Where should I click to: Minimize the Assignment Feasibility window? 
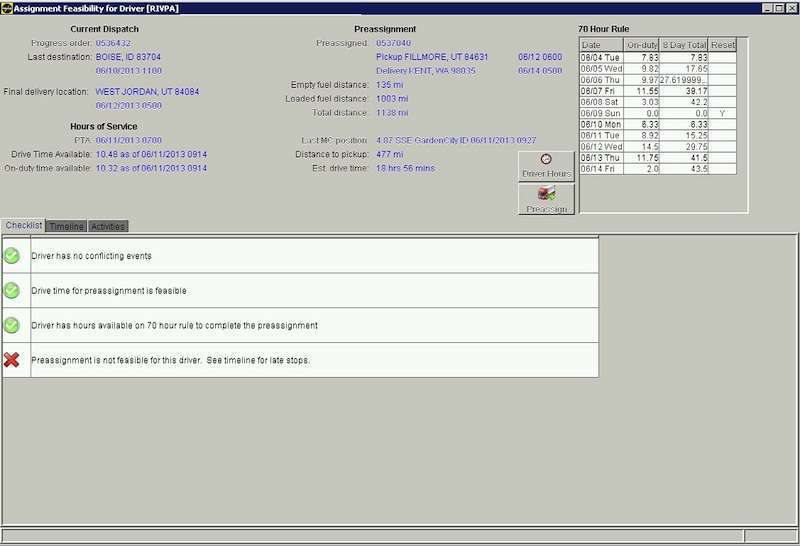tap(767, 8)
